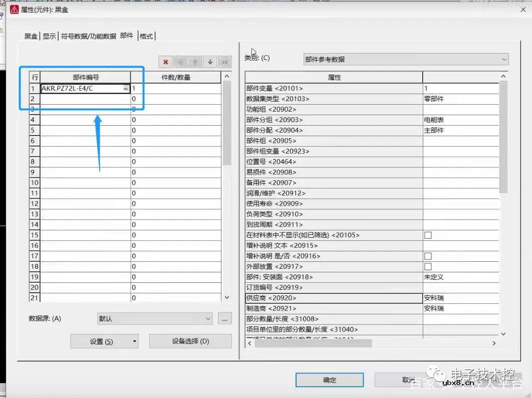Click the 确定 button
The image size is (532, 398).
(x=330, y=380)
